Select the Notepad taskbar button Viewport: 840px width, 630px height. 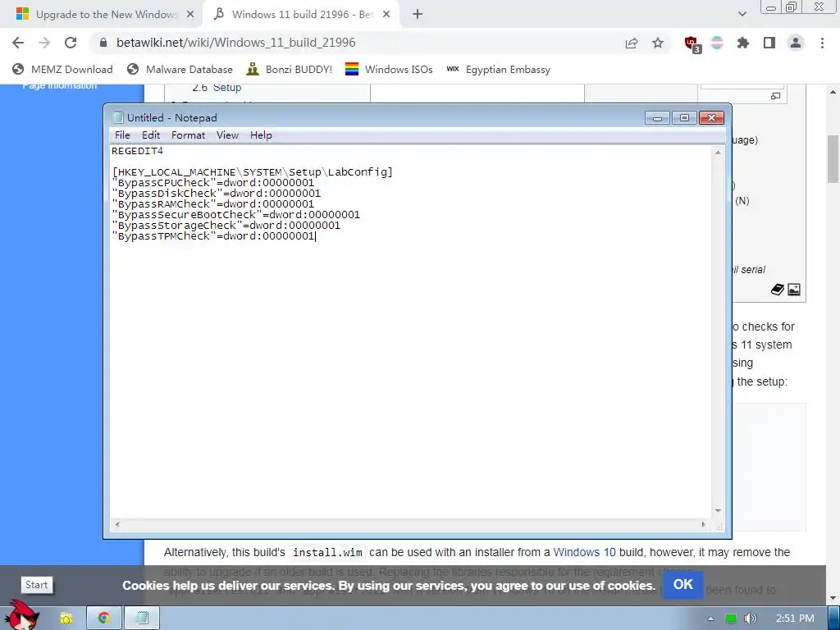pos(142,619)
